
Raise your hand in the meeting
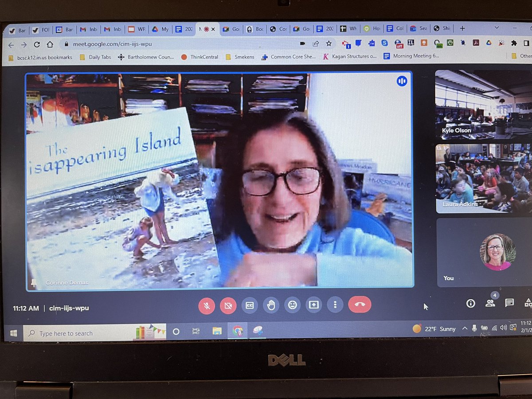[x=271, y=305]
